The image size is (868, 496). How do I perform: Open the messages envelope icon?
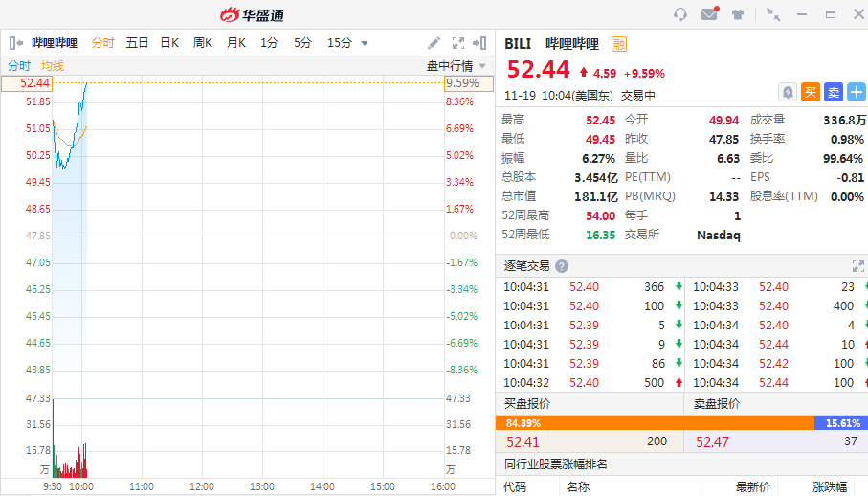click(709, 14)
